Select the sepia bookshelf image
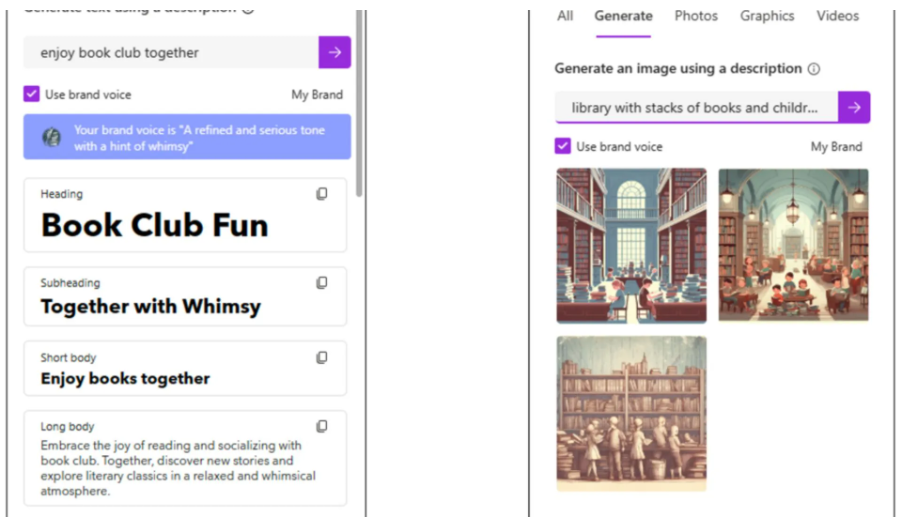The width and height of the screenshot is (901, 522). (x=631, y=413)
